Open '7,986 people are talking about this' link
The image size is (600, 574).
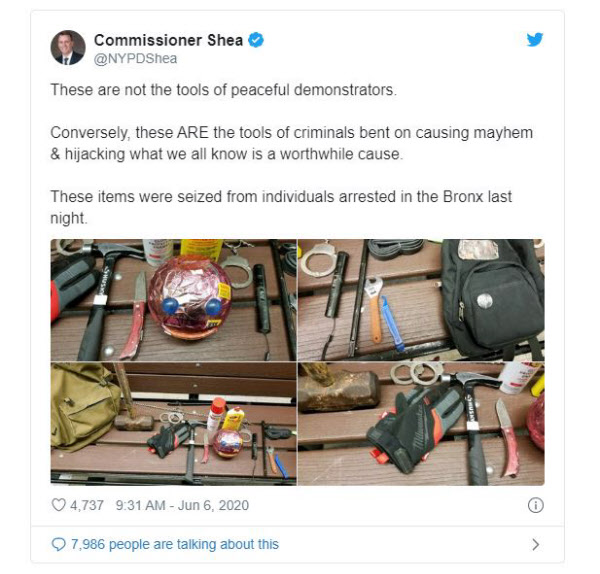click(175, 544)
